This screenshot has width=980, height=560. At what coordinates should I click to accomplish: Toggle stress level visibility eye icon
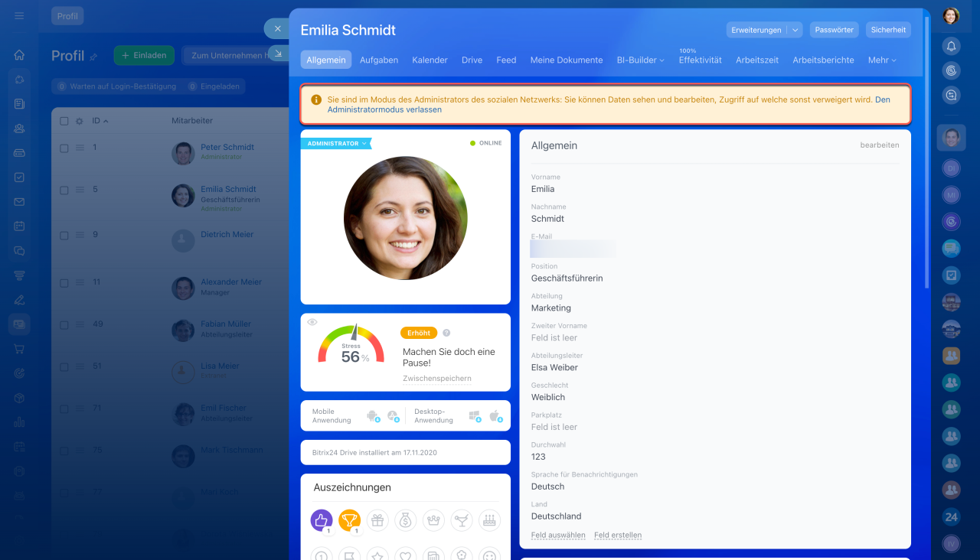click(x=312, y=322)
